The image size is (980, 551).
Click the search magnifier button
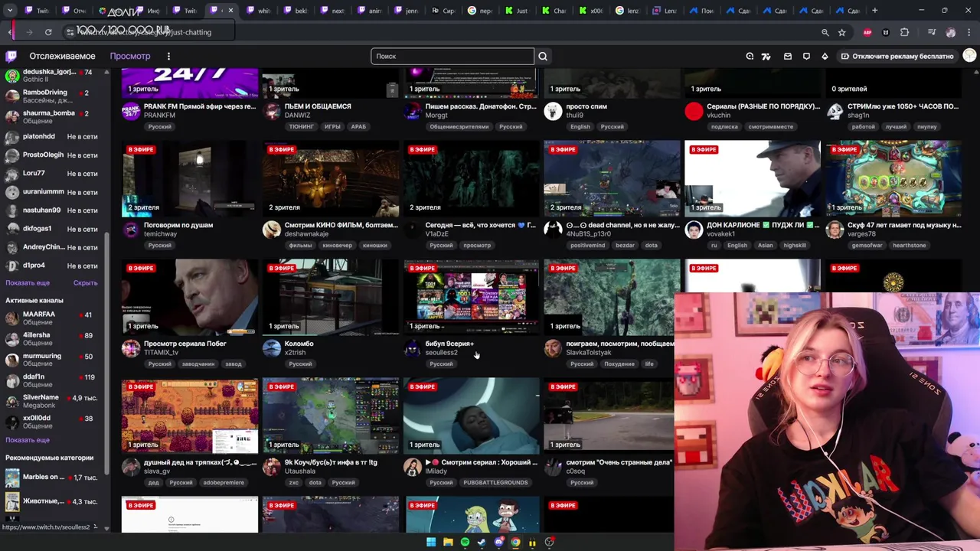click(x=543, y=56)
